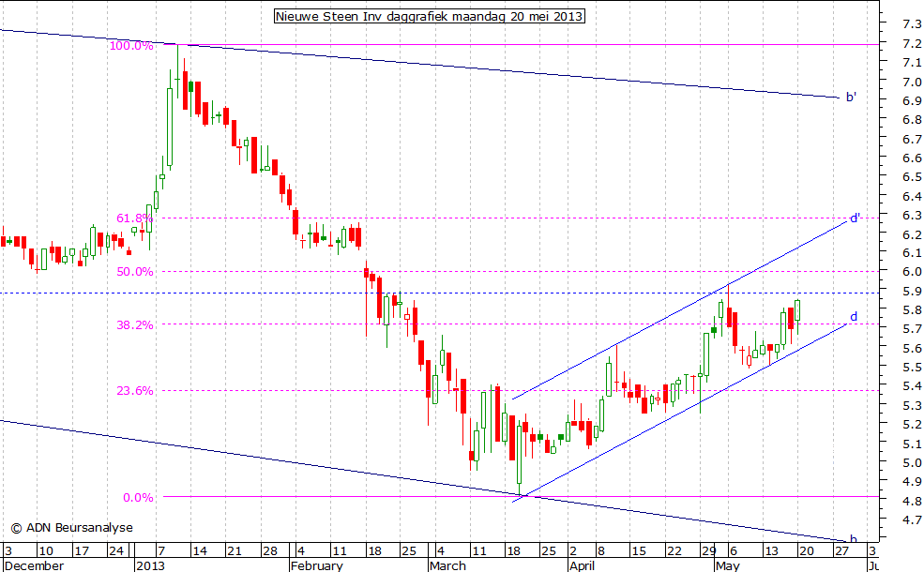Click the April month label
Image resolution: width=924 pixels, height=572 pixels.
pos(583,565)
